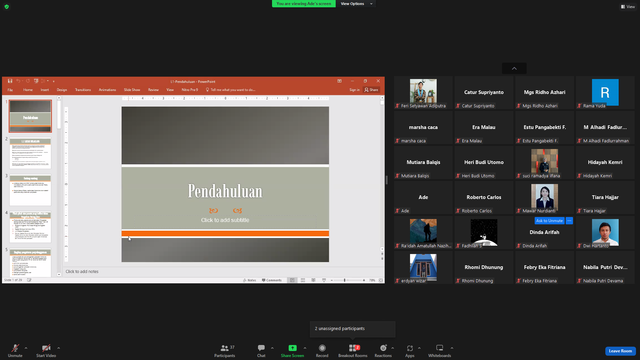Click the 'Click to add subtitle' placeholder

pyautogui.click(x=225, y=220)
